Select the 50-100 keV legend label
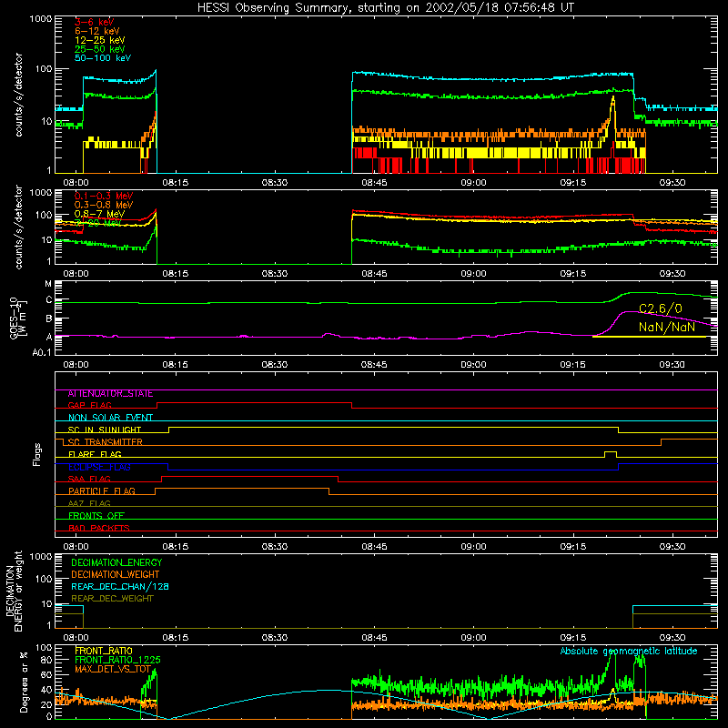The width and height of the screenshot is (728, 728). click(103, 58)
